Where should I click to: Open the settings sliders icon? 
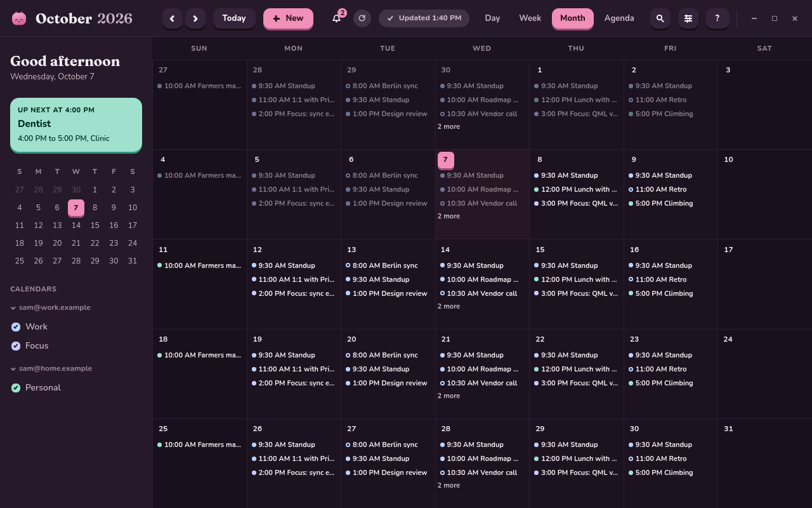coord(688,18)
